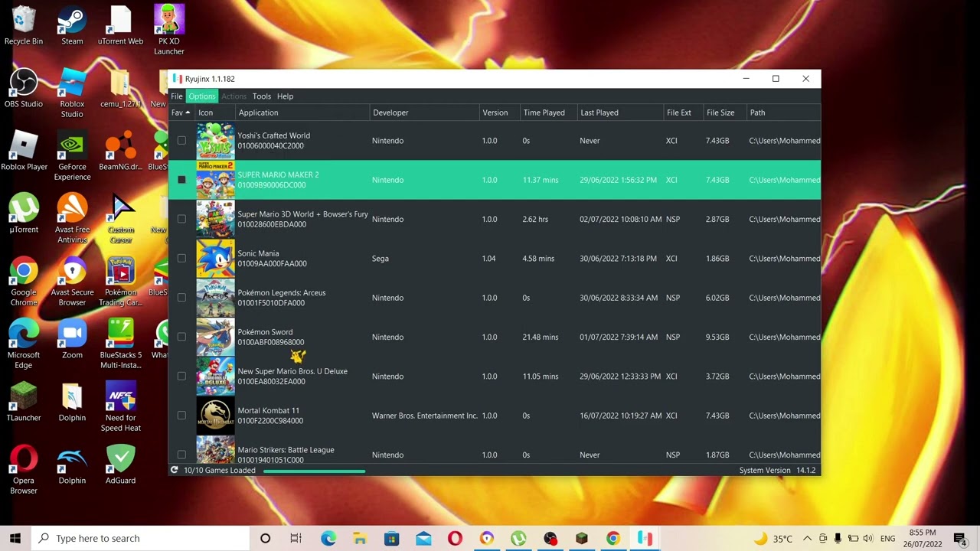
Task: Select the OBS Studio desktop icon
Action: [x=24, y=88]
